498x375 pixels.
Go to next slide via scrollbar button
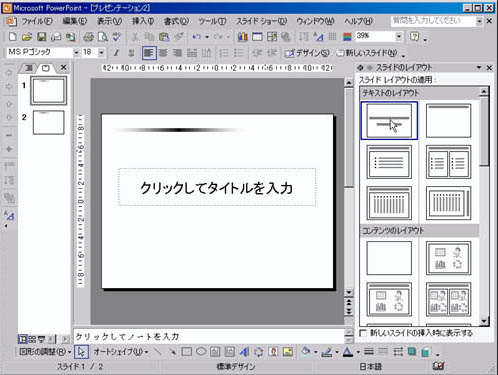tap(349, 311)
